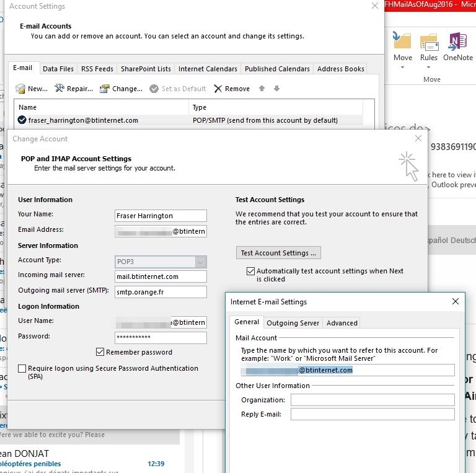Click the Outgoing mail server field
The image size is (476, 473).
(161, 292)
